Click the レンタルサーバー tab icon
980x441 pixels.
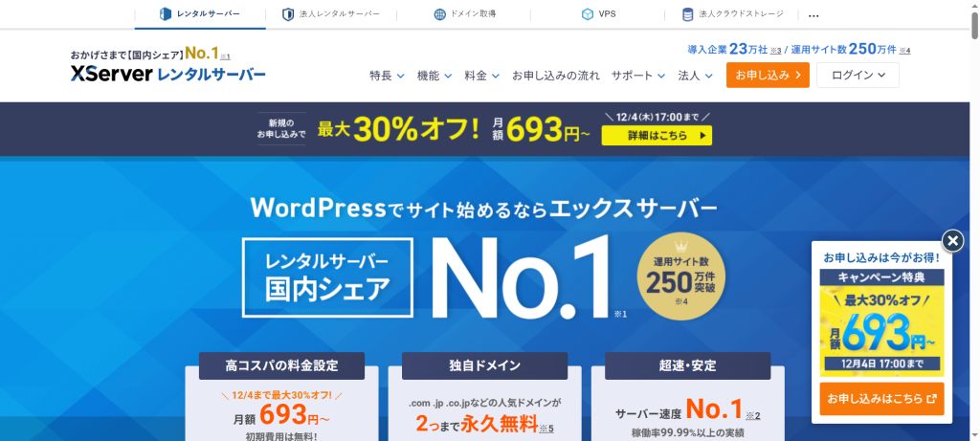pos(165,13)
